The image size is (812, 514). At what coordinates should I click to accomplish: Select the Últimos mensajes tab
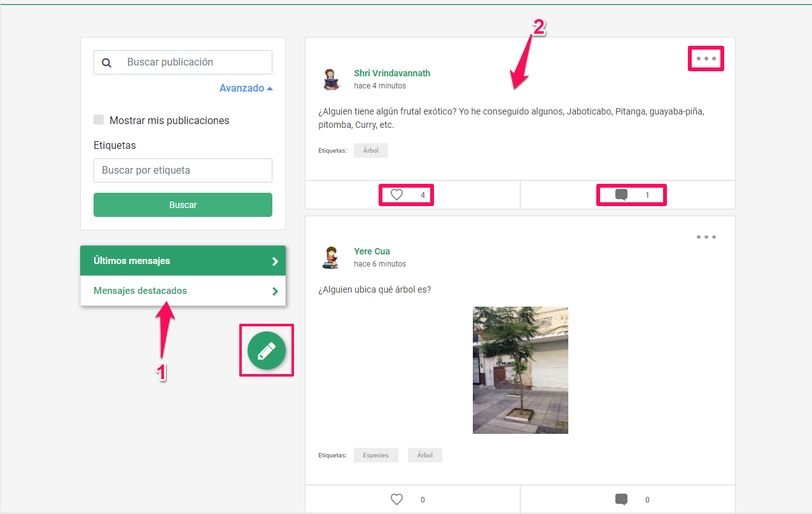[x=183, y=261]
